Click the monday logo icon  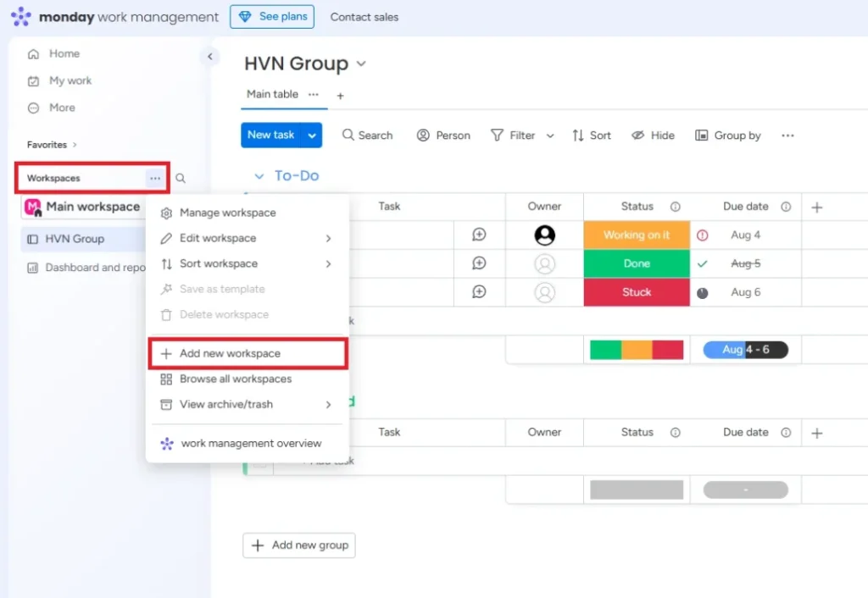pos(21,17)
